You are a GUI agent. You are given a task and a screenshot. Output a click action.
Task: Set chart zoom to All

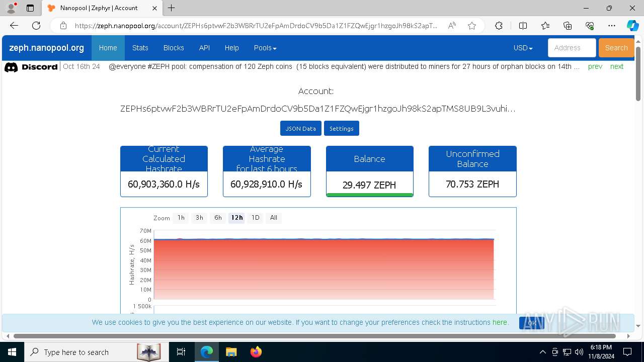tap(273, 218)
